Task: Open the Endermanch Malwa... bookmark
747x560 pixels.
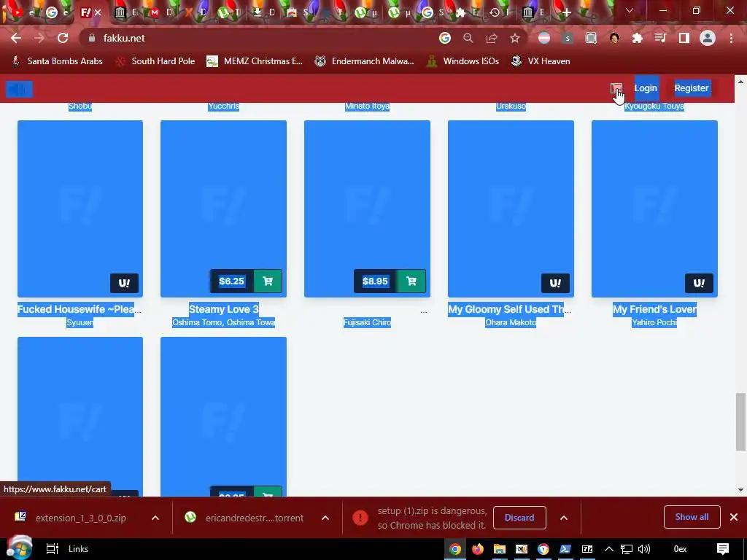Action: pos(365,61)
